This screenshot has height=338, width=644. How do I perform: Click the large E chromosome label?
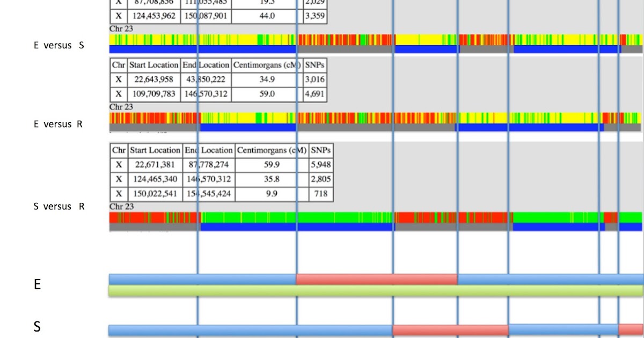(36, 284)
